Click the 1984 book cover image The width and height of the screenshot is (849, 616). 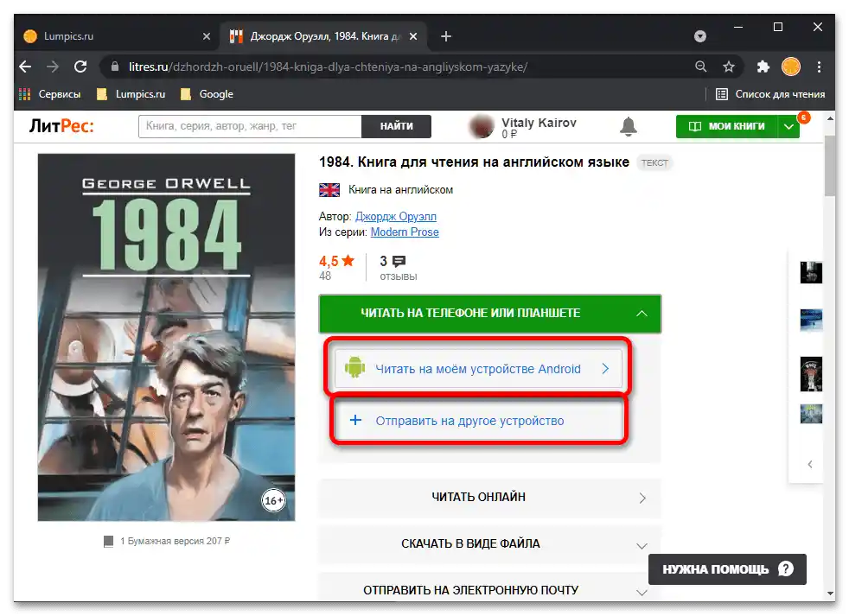click(x=166, y=337)
